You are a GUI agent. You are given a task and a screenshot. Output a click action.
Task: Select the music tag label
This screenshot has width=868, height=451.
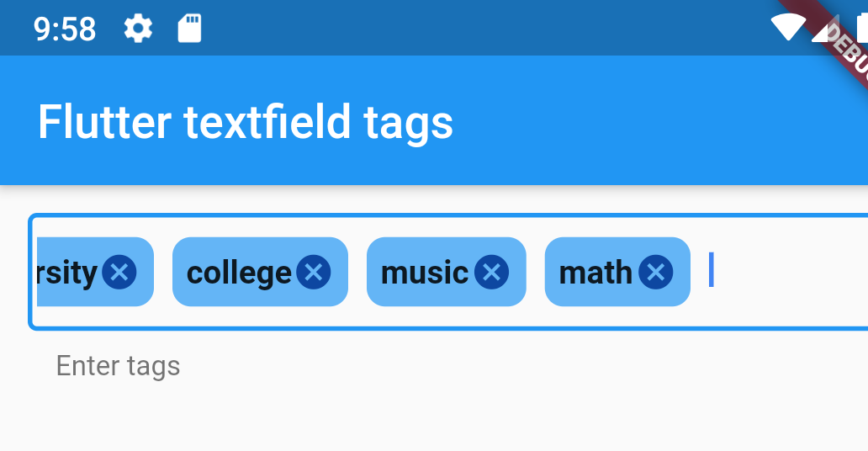click(x=425, y=273)
